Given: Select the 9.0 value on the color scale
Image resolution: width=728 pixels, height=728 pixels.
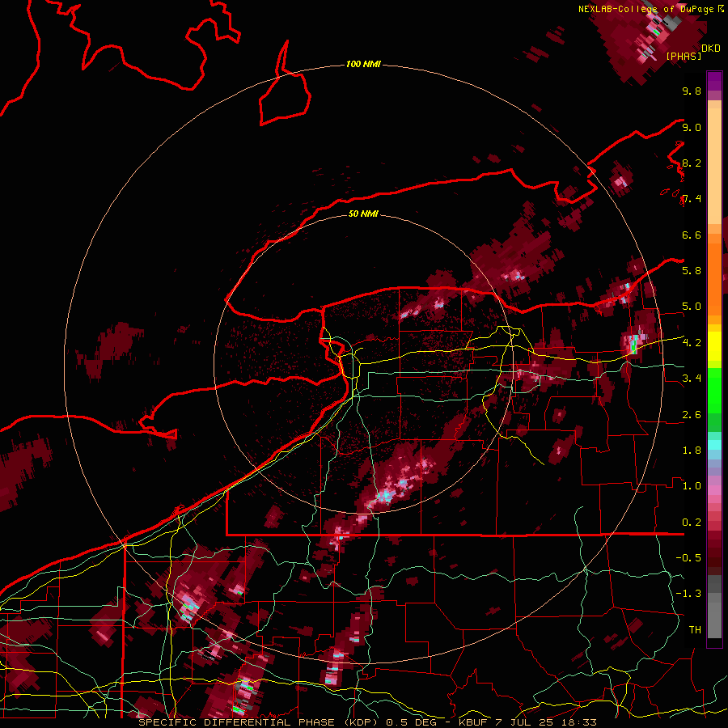Looking at the screenshot, I should [692, 128].
